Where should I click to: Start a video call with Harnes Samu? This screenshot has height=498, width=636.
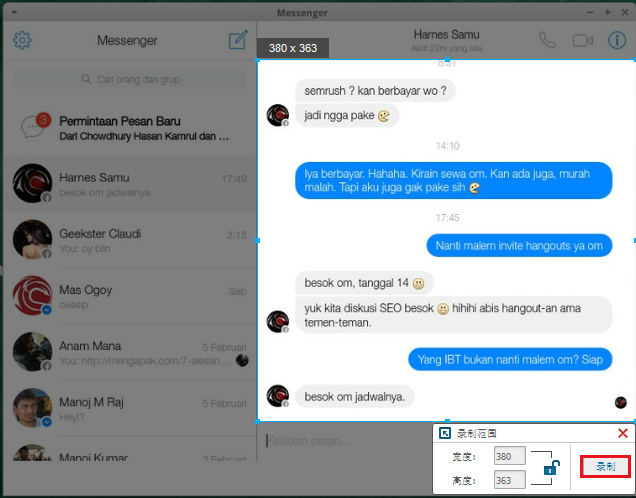[583, 41]
